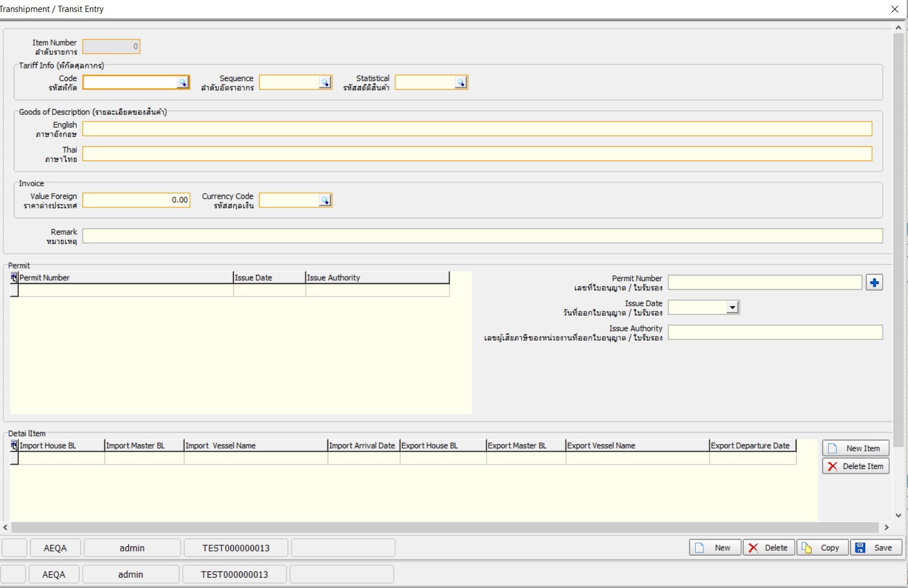Click the Thai goods description field
Viewport: 908px width, 588px height.
pos(477,154)
